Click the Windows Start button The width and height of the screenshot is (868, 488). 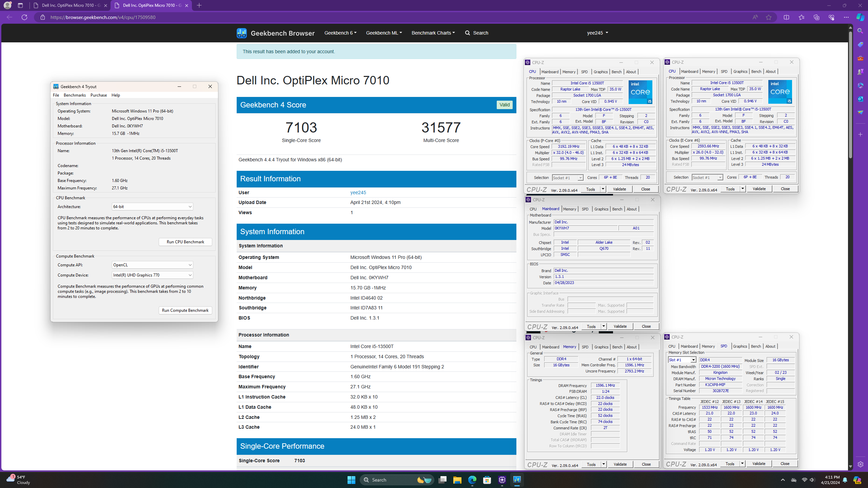351,480
